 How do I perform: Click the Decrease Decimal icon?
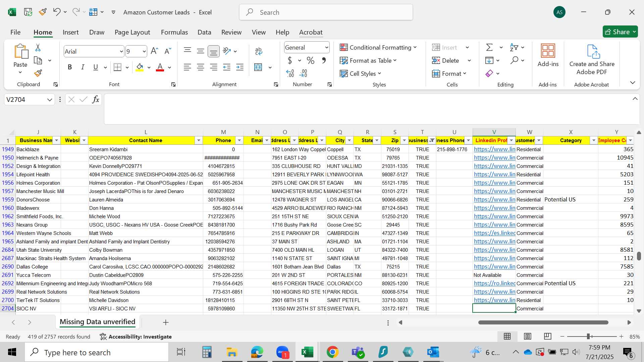[x=304, y=73]
